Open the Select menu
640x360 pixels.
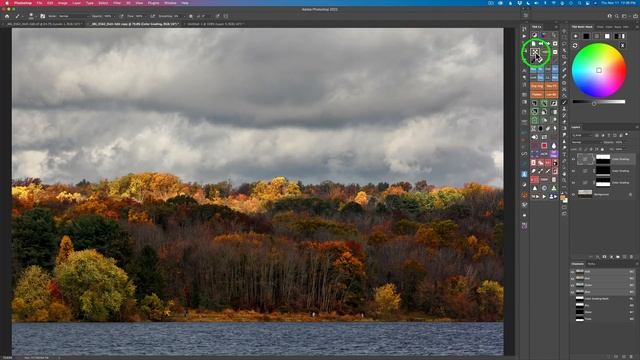pos(103,3)
